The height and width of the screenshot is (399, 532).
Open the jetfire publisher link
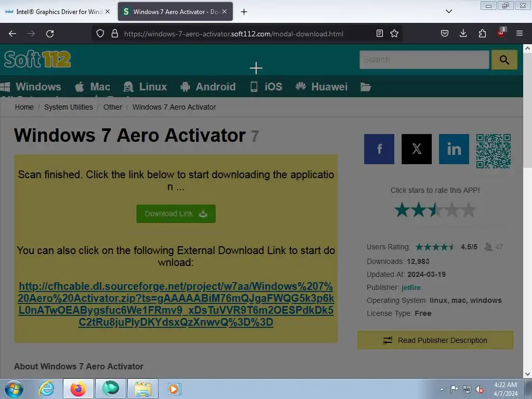(x=411, y=287)
